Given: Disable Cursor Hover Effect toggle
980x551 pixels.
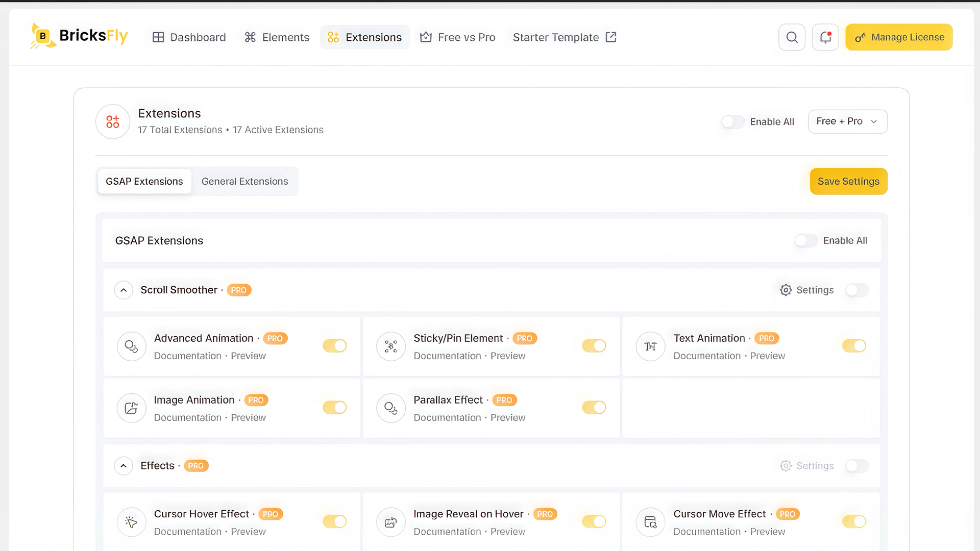Looking at the screenshot, I should pyautogui.click(x=335, y=521).
